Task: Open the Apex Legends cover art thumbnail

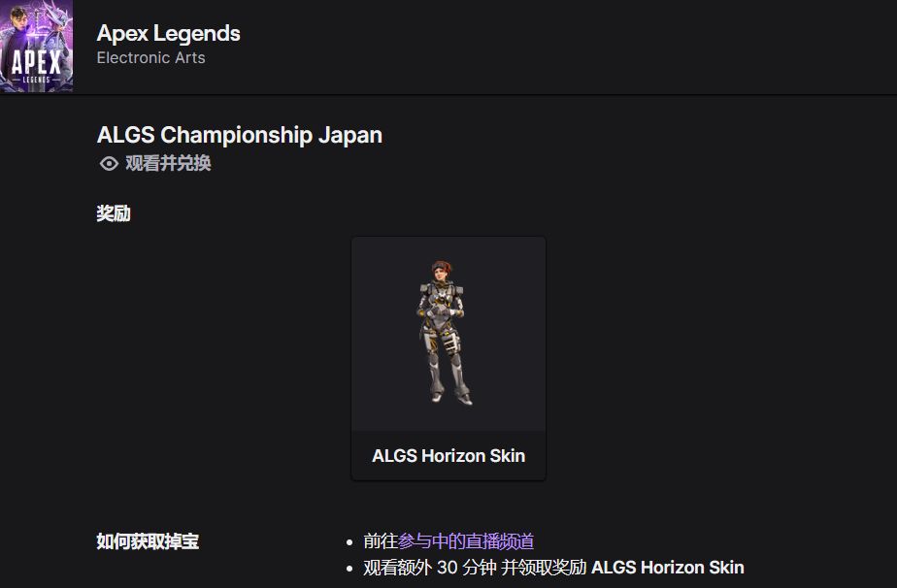Action: point(36,46)
